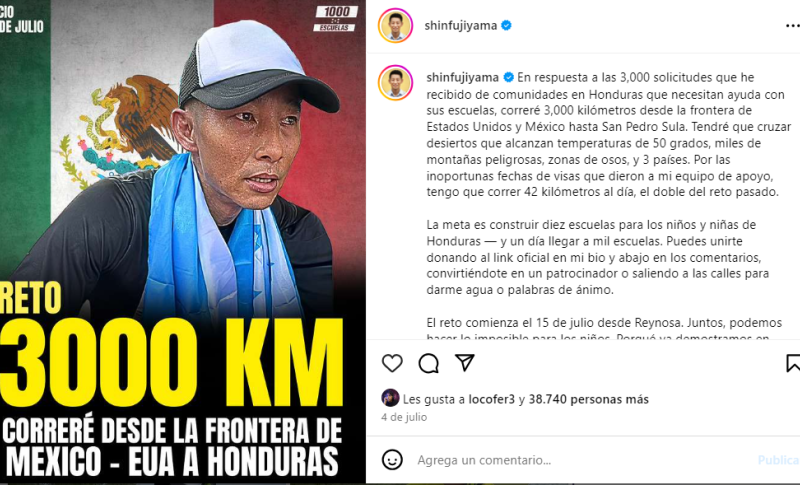The width and height of the screenshot is (800, 485).
Task: Share post using paper plane icon
Action: 465,363
